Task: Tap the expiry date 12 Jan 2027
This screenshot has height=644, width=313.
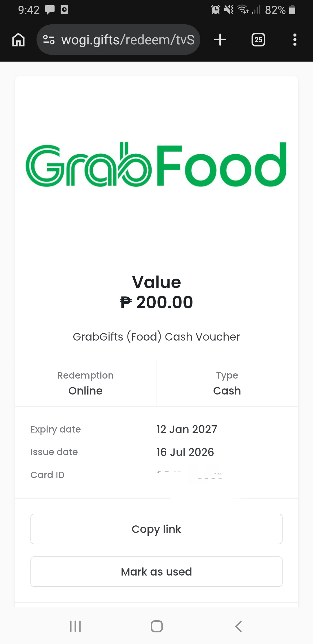Action: coord(187,429)
